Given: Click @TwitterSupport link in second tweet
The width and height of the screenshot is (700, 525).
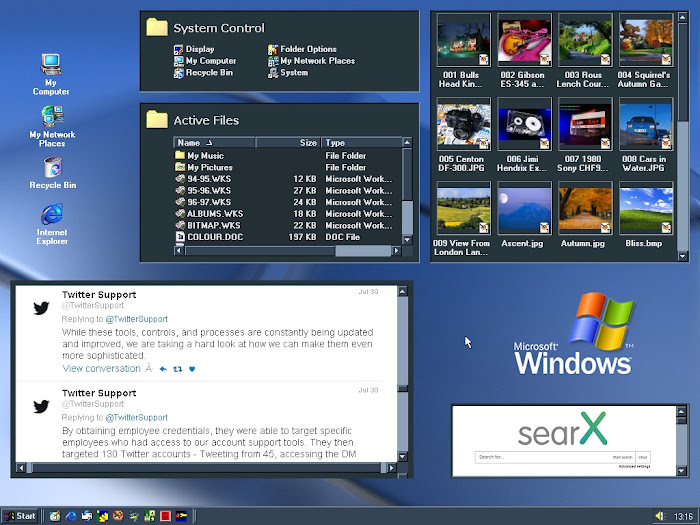Looking at the screenshot, I should coord(137,417).
